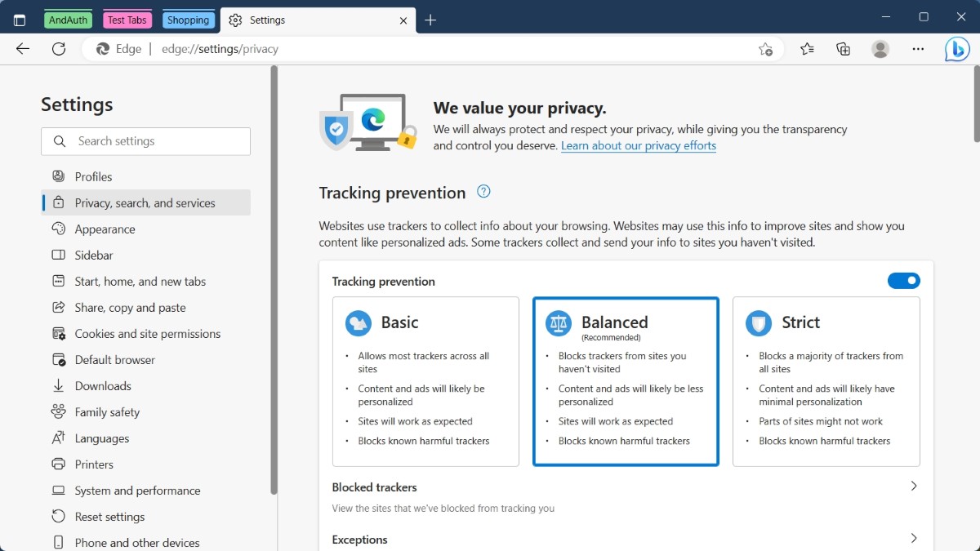Open the Appearance settings section
This screenshot has width=980, height=551.
tap(105, 229)
